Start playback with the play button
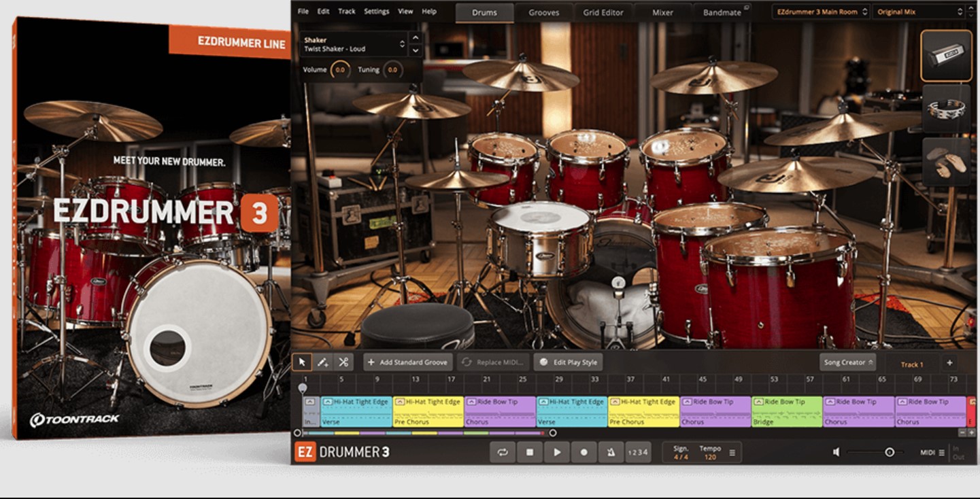Viewport: 980px width, 499px height. (x=557, y=452)
